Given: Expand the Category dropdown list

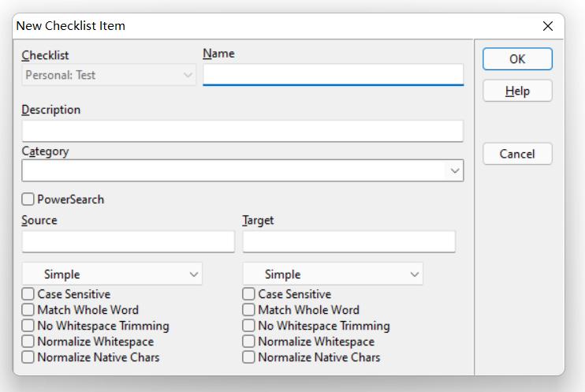Looking at the screenshot, I should tap(455, 171).
